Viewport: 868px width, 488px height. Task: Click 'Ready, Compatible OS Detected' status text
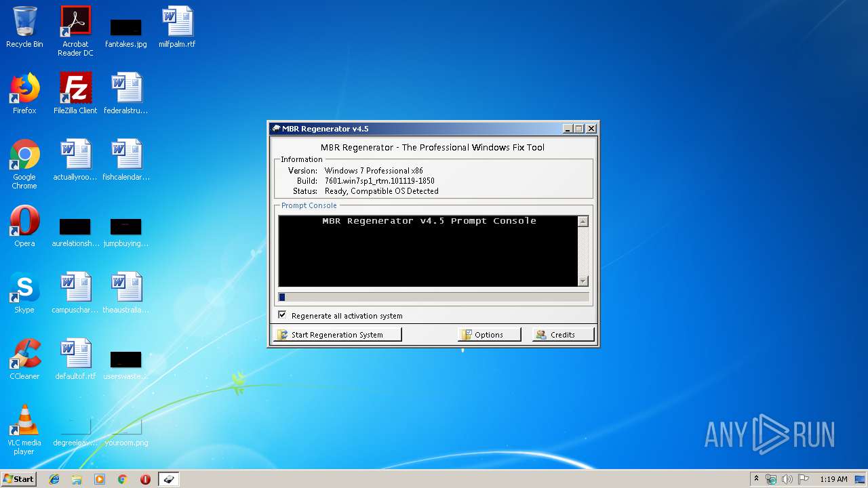tap(382, 191)
